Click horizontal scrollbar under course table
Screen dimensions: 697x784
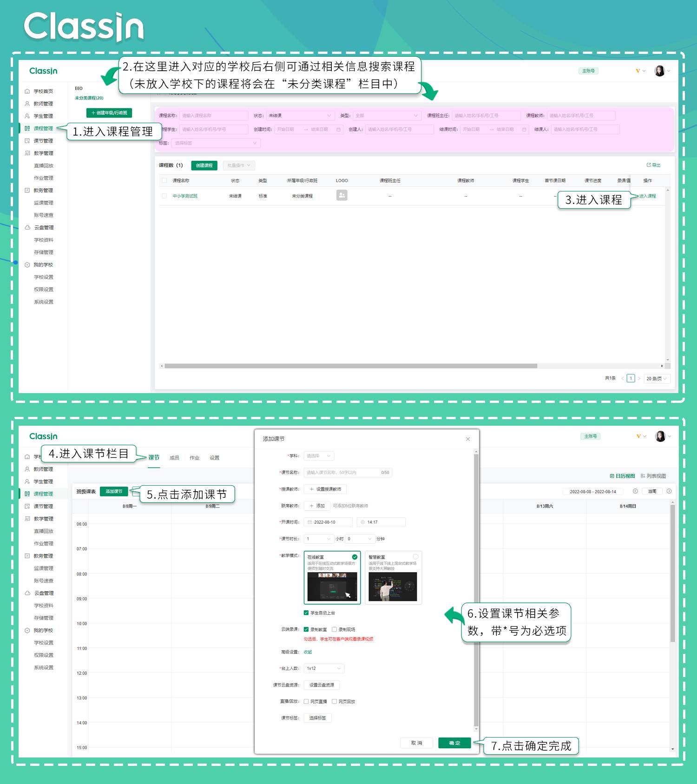(x=351, y=366)
